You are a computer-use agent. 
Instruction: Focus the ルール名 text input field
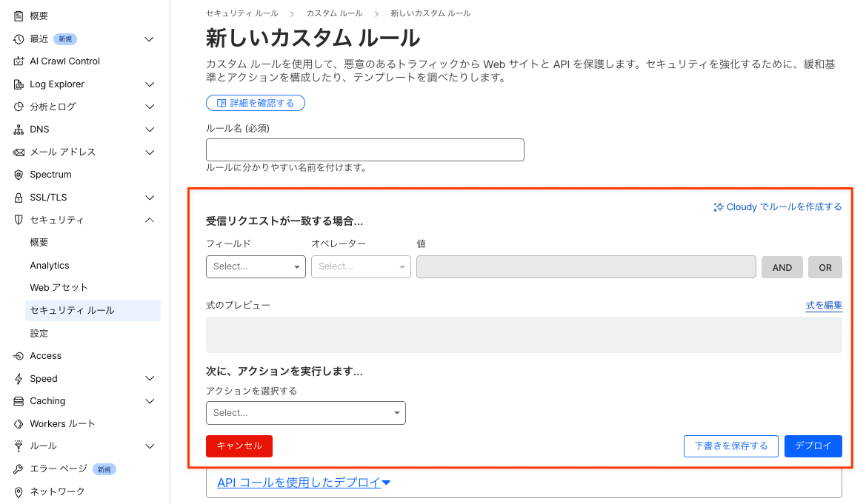pos(364,149)
